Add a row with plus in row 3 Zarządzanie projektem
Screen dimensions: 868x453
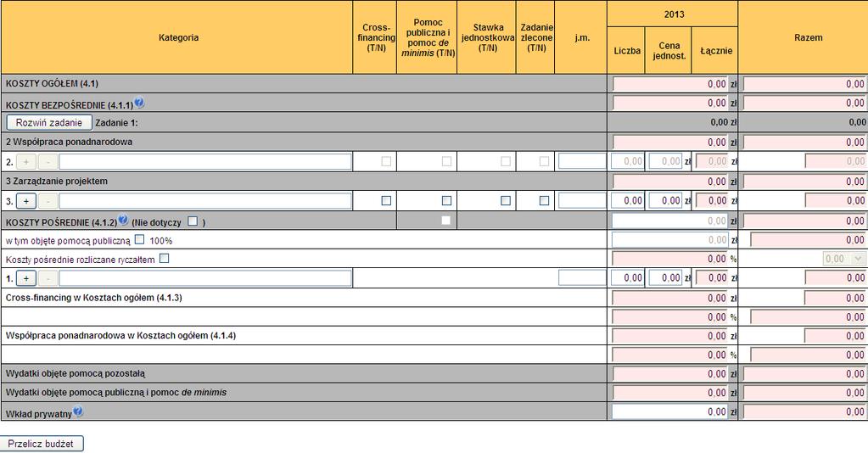[x=26, y=201]
